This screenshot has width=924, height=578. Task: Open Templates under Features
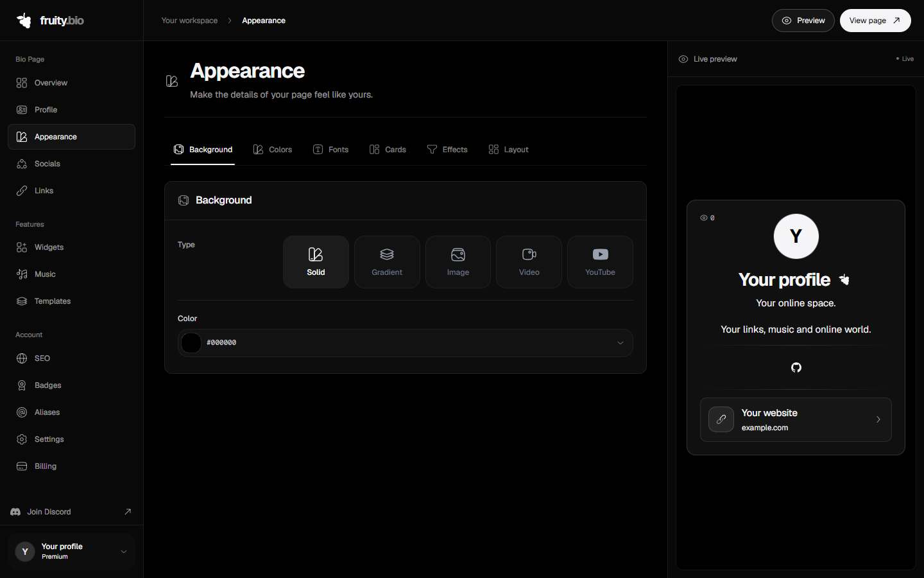click(x=71, y=301)
